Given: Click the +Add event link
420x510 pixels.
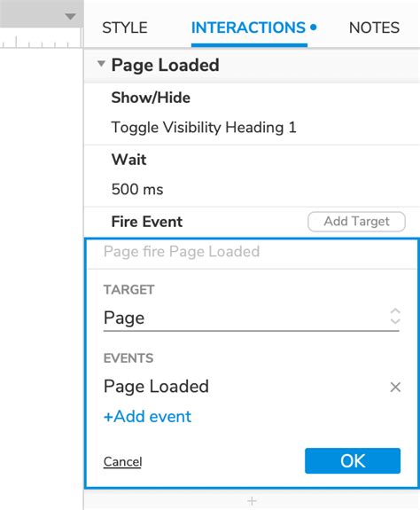Looking at the screenshot, I should point(147,417).
